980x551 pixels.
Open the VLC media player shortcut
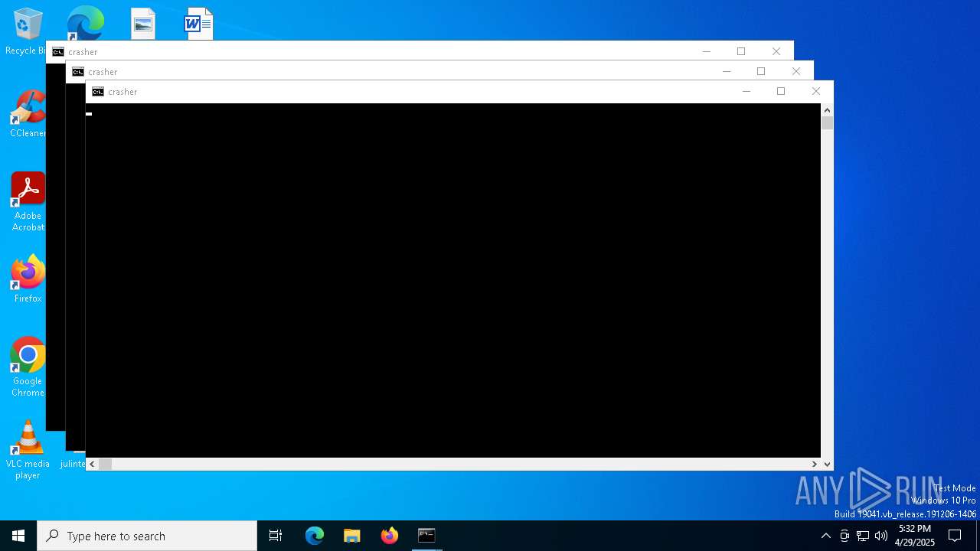click(28, 449)
